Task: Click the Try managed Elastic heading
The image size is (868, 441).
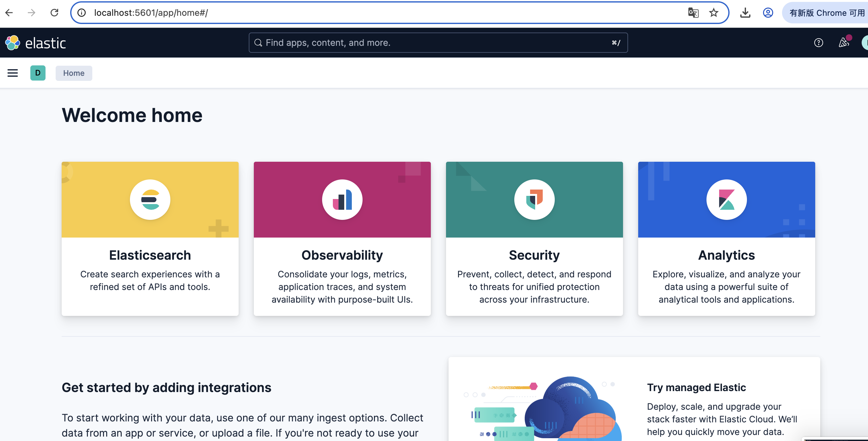Action: coord(696,388)
